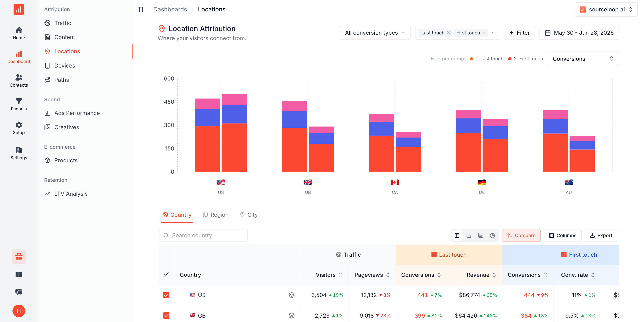Click the SourceLoop logo icon
Screen dimensions: 644x322
[19, 9]
